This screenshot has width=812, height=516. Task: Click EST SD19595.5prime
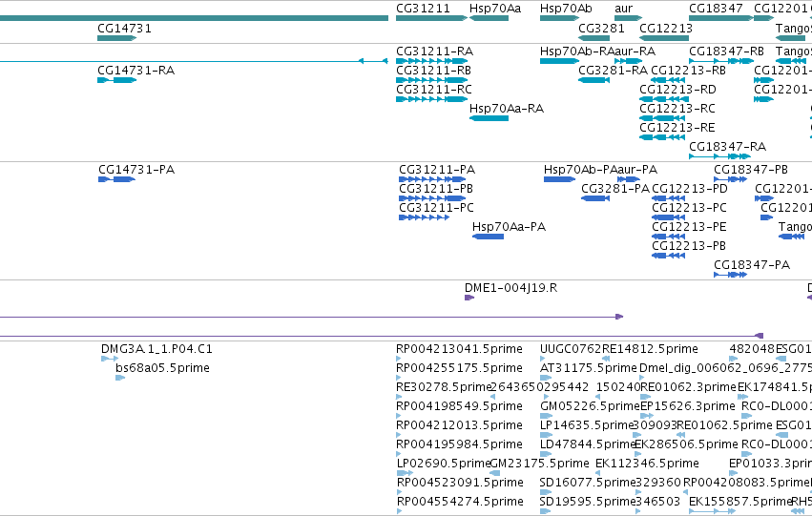point(546,511)
